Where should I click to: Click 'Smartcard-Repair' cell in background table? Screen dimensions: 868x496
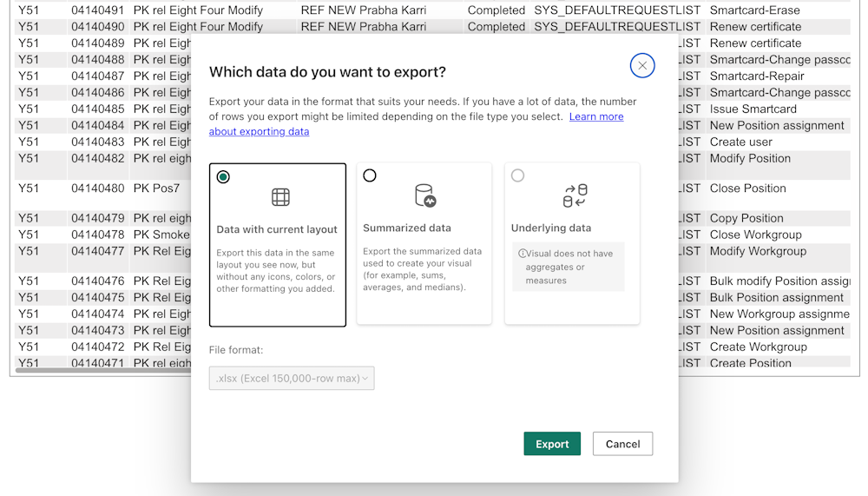pos(757,76)
